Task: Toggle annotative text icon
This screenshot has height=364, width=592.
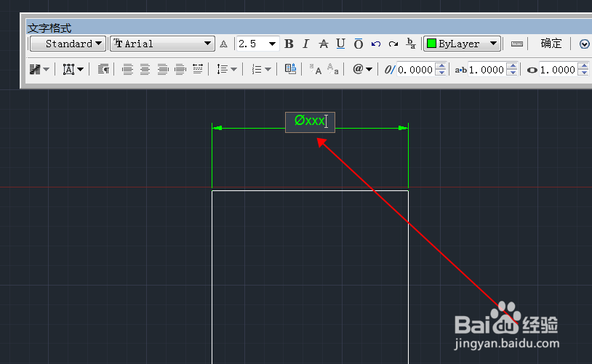Action: (x=223, y=44)
